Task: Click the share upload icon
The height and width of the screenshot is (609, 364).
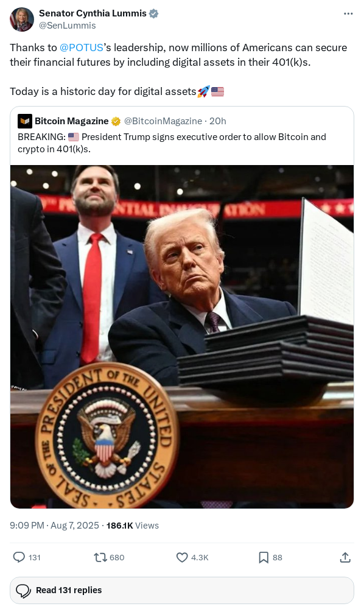Action: [x=345, y=557]
